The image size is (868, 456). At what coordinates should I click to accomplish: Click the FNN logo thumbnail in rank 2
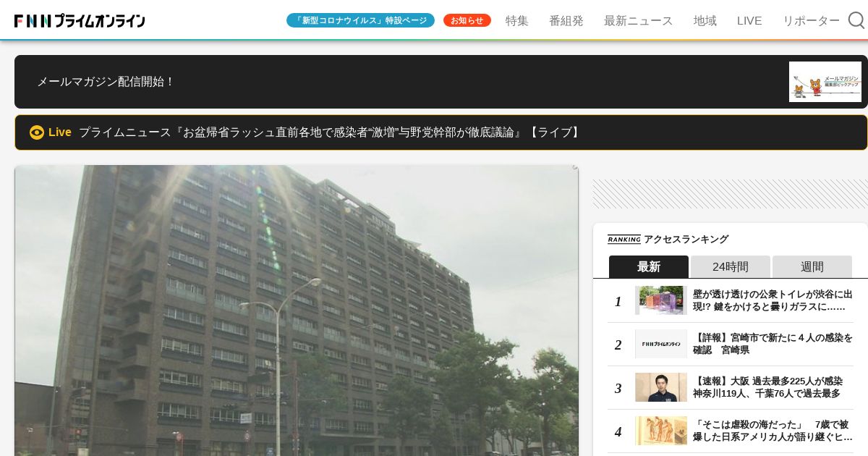pos(661,344)
